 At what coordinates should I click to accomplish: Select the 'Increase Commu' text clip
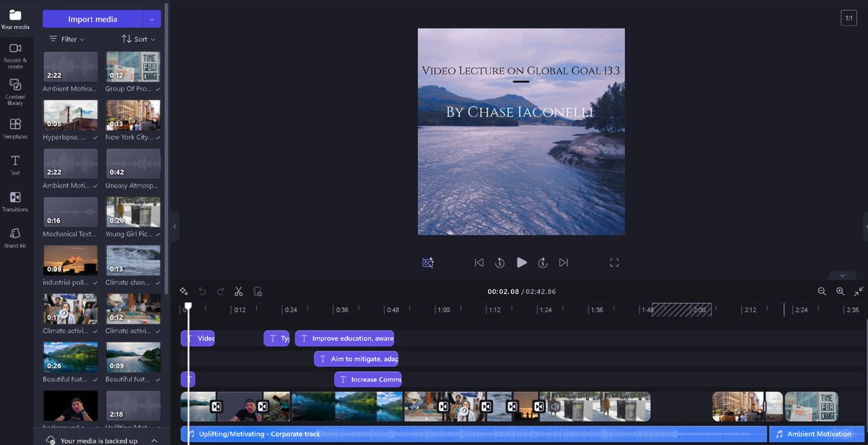pos(367,379)
